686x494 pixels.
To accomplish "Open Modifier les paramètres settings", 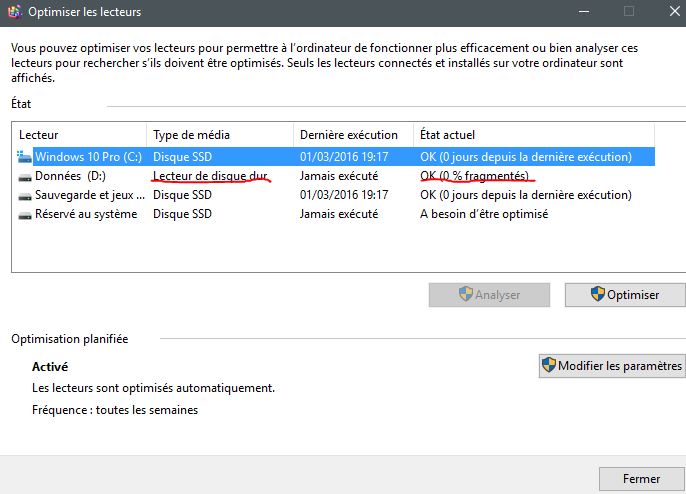I will pos(611,366).
